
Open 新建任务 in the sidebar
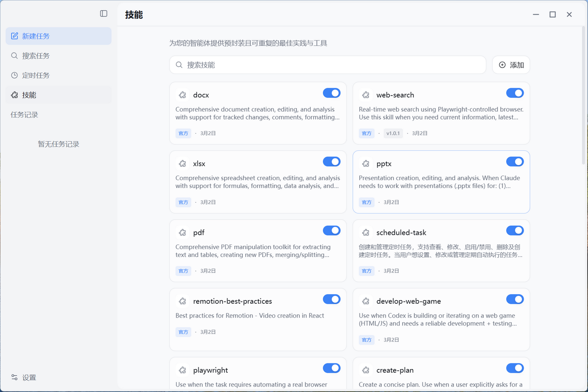58,36
